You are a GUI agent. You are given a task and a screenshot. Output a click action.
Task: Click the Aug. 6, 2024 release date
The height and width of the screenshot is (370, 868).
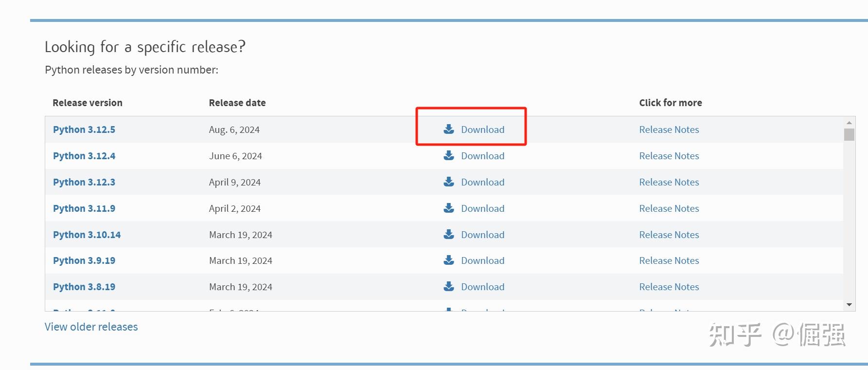(x=234, y=129)
